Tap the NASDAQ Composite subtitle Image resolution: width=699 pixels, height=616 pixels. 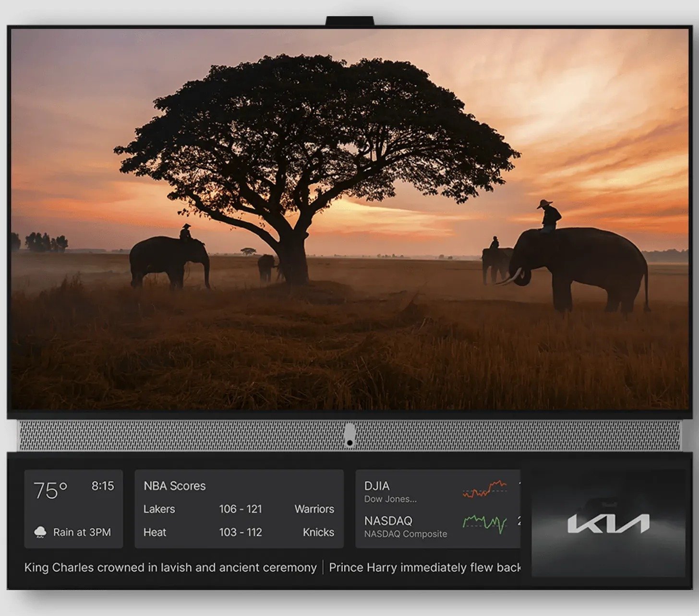point(406,534)
